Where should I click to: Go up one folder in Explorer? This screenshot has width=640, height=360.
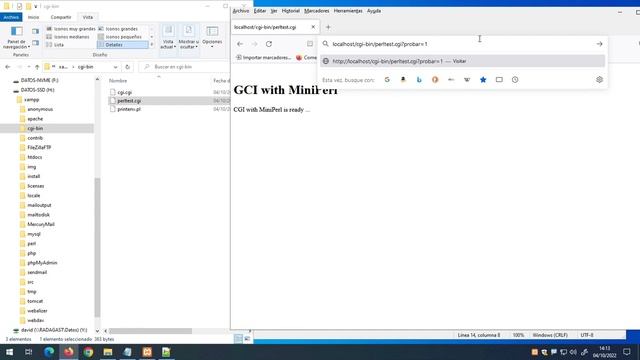point(37,67)
